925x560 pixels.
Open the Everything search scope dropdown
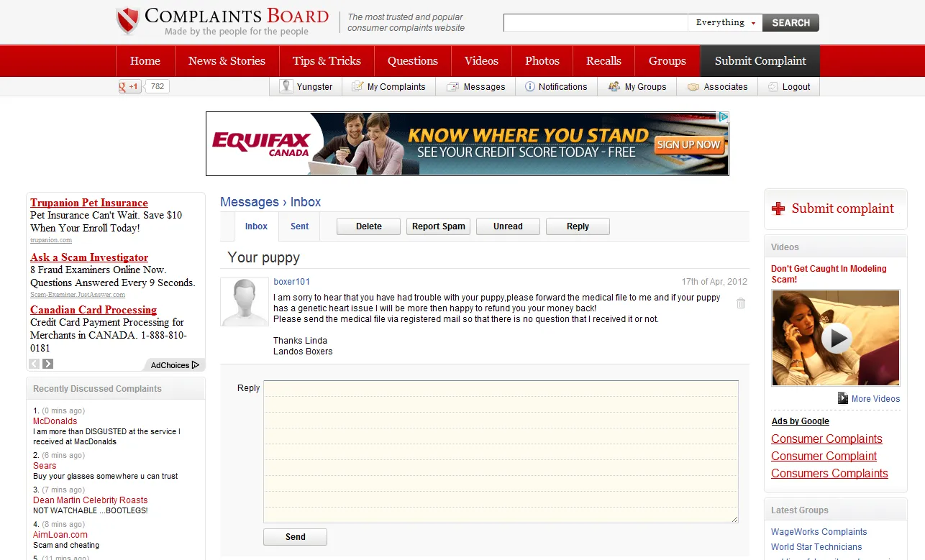click(725, 23)
